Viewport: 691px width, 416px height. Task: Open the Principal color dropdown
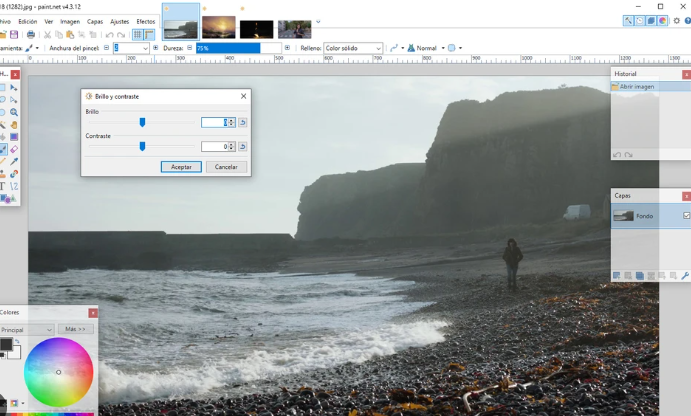pyautogui.click(x=26, y=330)
